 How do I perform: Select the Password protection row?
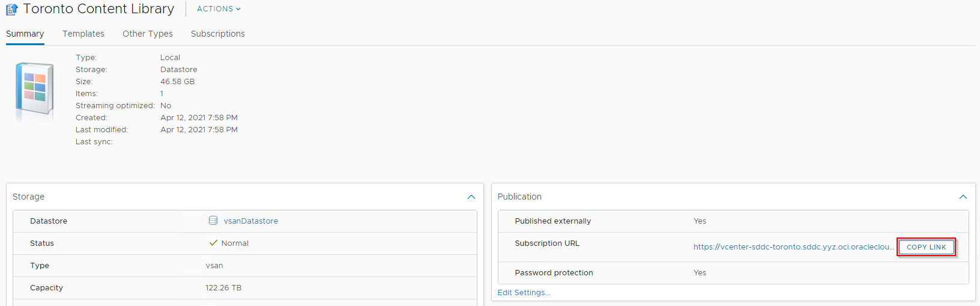[733, 273]
